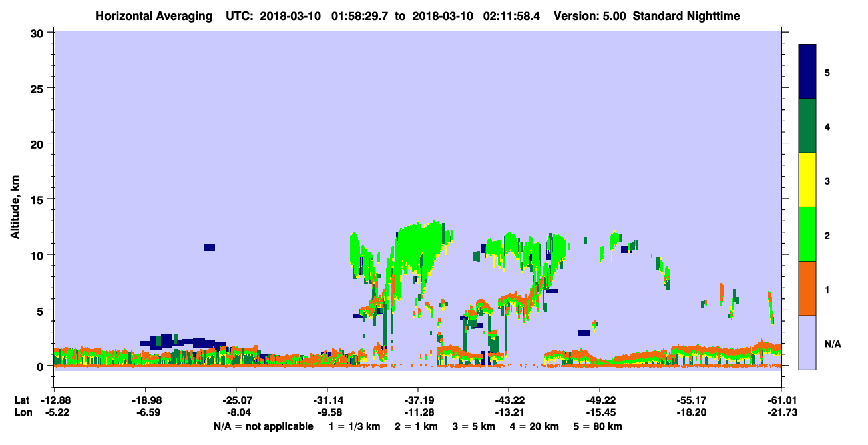
Task: Click the 'Lat' row label
Action: pyautogui.click(x=22, y=400)
